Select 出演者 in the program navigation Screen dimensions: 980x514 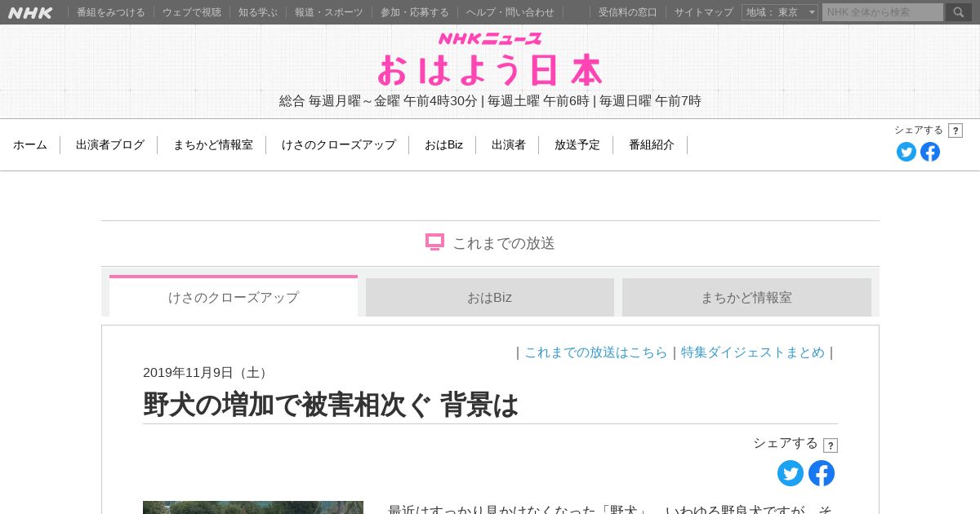509,145
